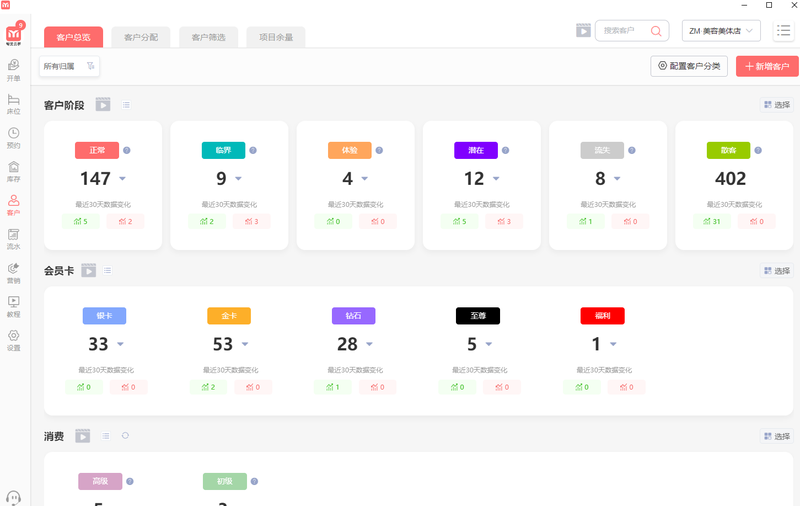The width and height of the screenshot is (800, 506).
Task: Click the magnifier search icon
Action: pyautogui.click(x=656, y=31)
